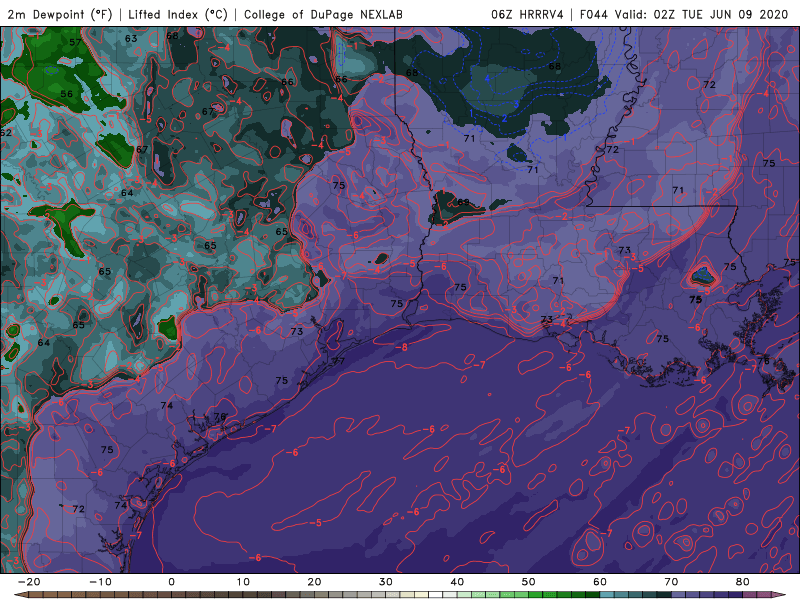The height and width of the screenshot is (600, 800).
Task: Click the 20 label on the color scale
Action: tap(314, 582)
